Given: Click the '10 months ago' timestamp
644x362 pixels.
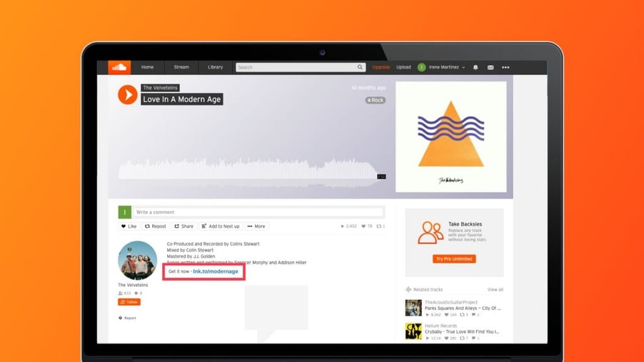Looking at the screenshot, I should click(369, 88).
